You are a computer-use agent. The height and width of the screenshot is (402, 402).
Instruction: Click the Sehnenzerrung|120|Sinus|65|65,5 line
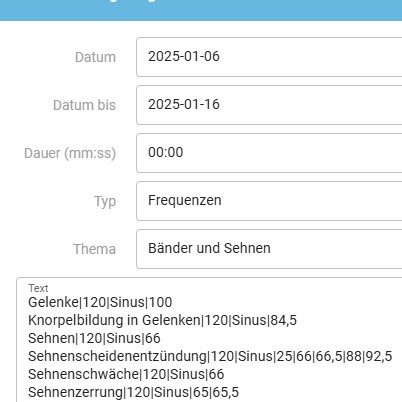(x=133, y=392)
